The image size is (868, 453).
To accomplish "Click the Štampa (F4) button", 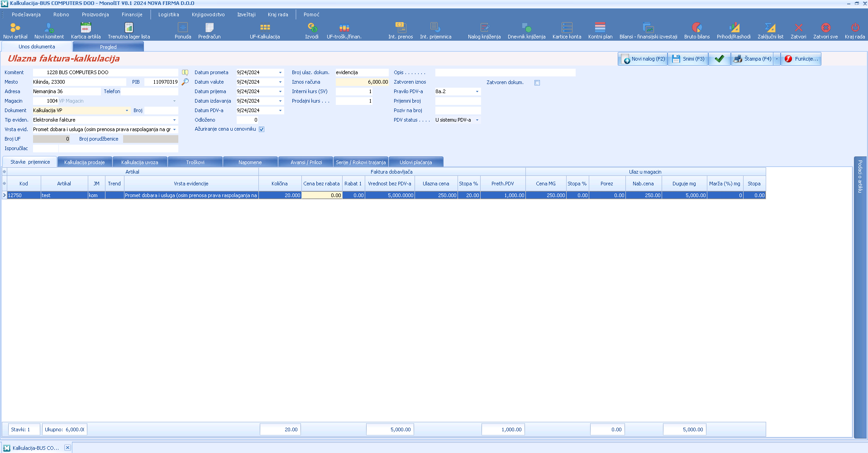I will (x=753, y=59).
